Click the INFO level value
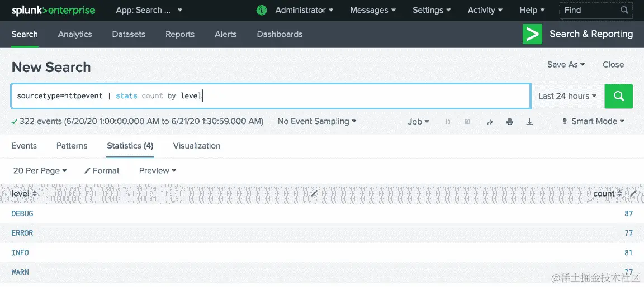The image size is (644, 287). coord(20,252)
